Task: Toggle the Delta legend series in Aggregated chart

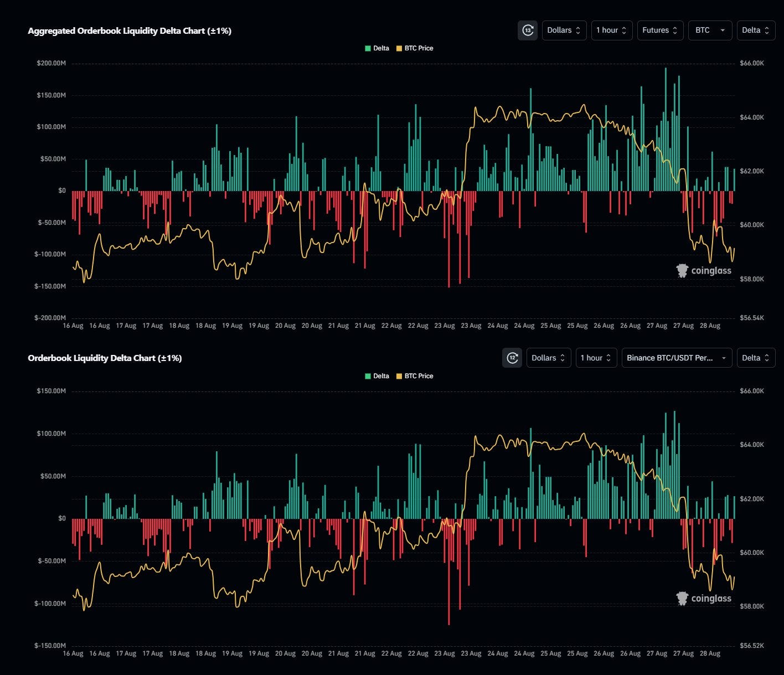Action: (x=377, y=48)
